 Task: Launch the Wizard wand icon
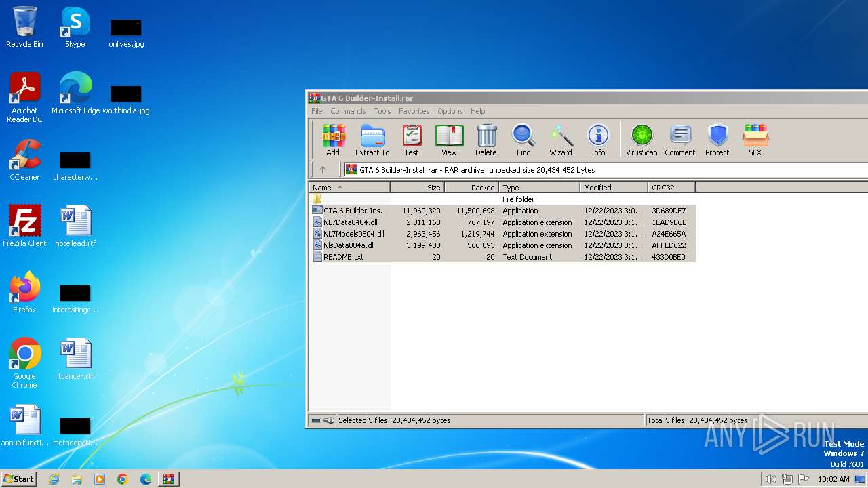[x=561, y=140]
